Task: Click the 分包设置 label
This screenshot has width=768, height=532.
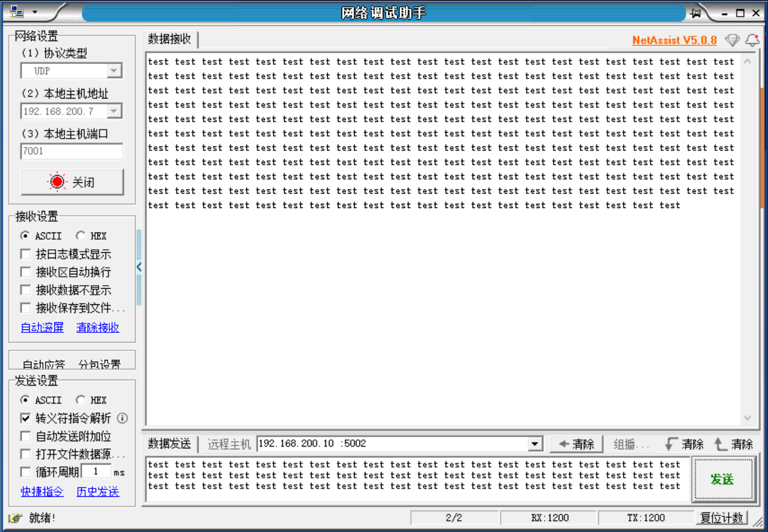Action: pyautogui.click(x=99, y=364)
